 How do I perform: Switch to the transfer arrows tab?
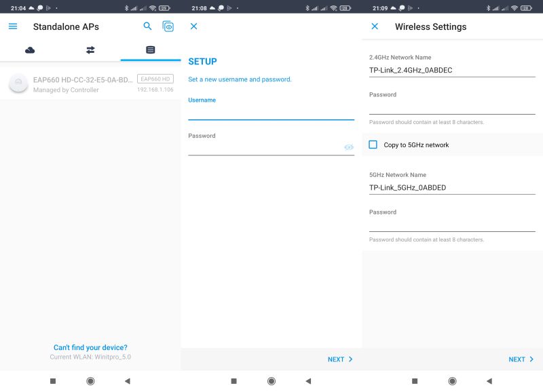tap(90, 50)
